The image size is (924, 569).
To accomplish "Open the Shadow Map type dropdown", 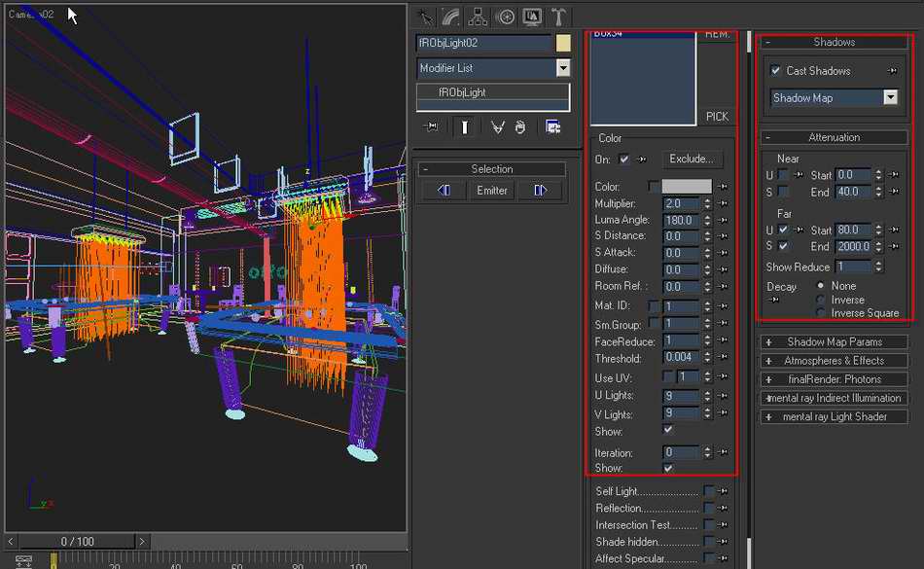I will (890, 98).
